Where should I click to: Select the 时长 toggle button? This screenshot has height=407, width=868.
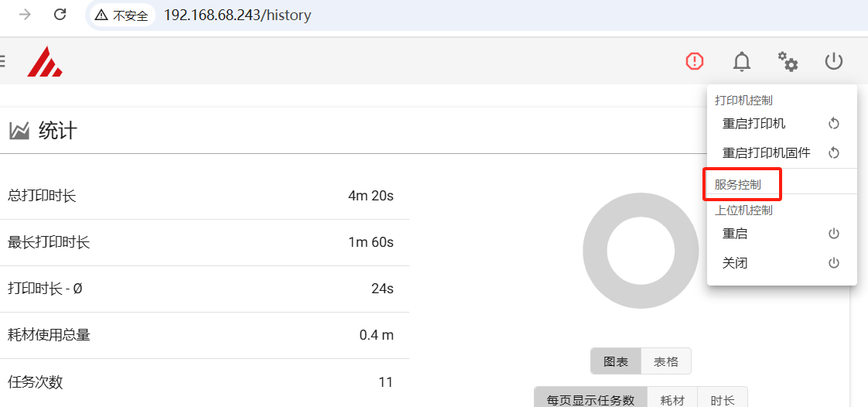coord(723,399)
